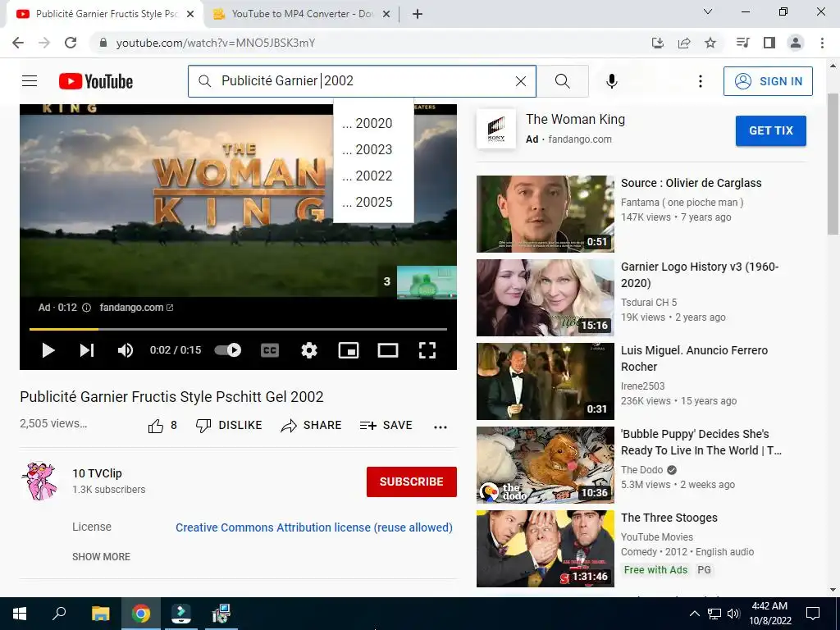Seek on the video progress bar
Screen dimensions: 840x630
tap(238, 329)
